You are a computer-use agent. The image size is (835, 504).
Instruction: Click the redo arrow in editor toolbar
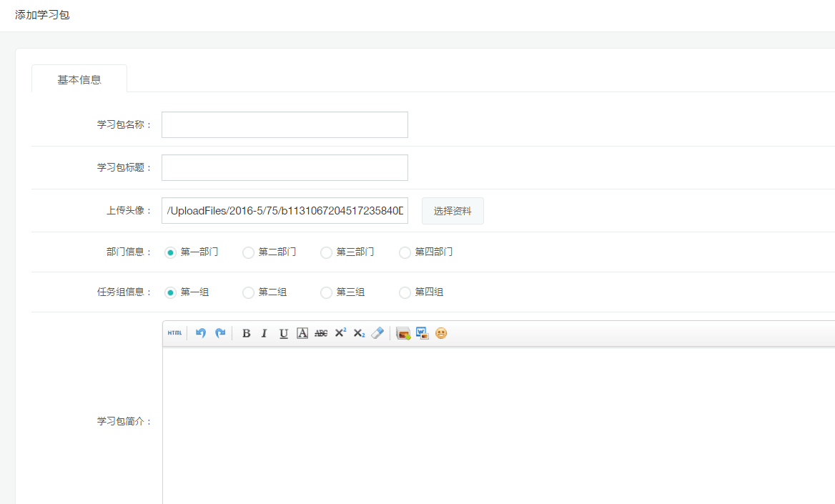click(x=220, y=333)
